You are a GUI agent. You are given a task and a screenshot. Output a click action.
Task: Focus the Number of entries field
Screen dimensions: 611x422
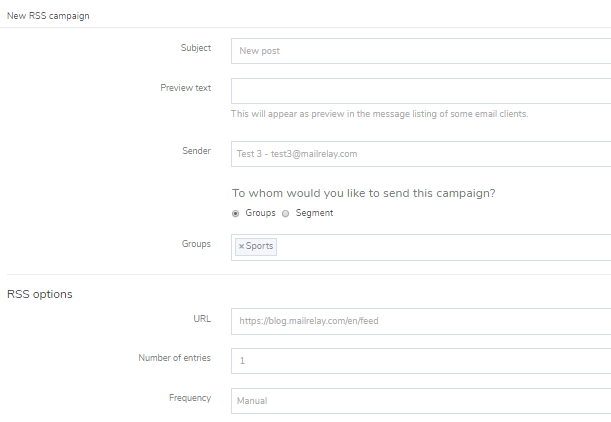coord(420,361)
